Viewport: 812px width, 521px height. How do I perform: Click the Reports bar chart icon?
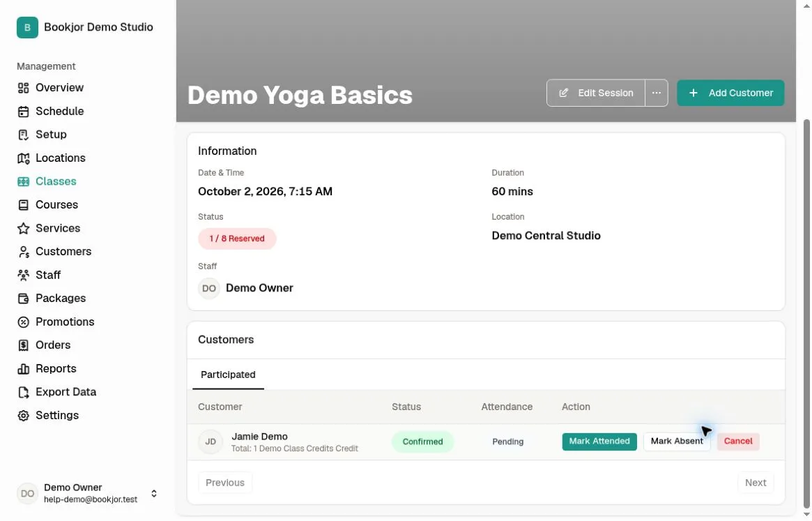(23, 368)
